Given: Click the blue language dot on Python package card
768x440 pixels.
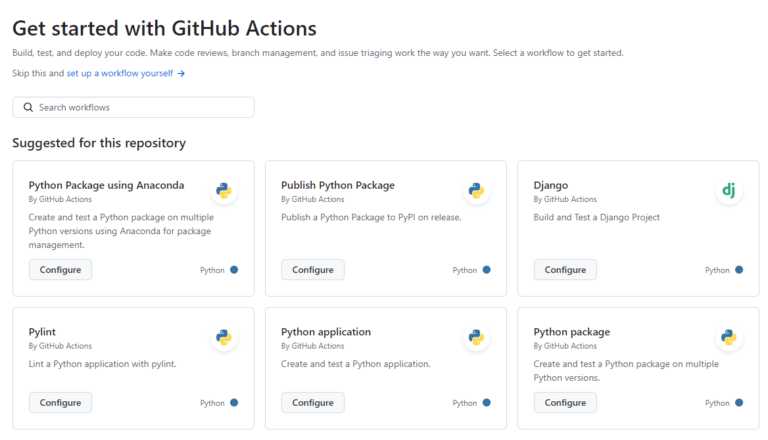Looking at the screenshot, I should click(739, 403).
